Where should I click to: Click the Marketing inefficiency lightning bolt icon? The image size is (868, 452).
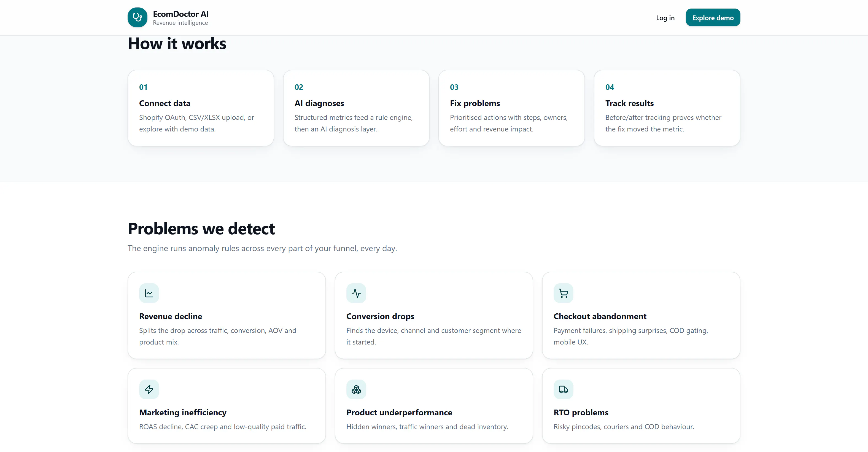pyautogui.click(x=149, y=389)
